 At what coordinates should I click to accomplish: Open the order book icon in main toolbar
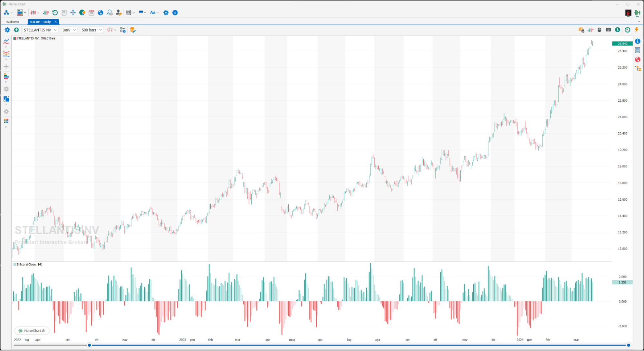(x=46, y=13)
